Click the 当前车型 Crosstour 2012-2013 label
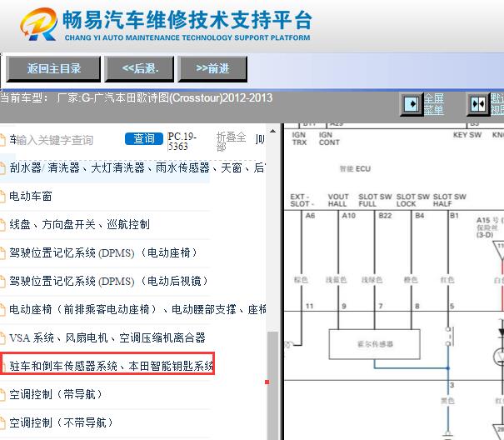This screenshot has height=440, width=504. (136, 97)
